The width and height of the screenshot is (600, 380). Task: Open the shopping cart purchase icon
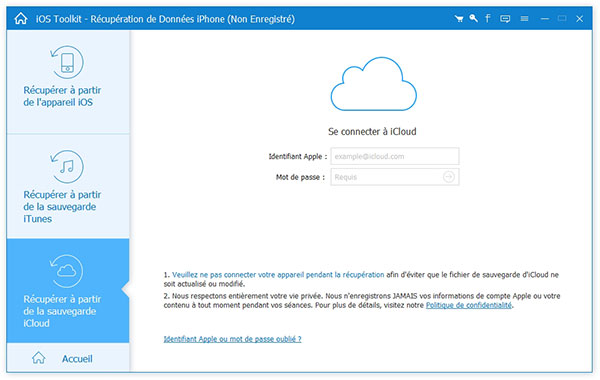(459, 18)
